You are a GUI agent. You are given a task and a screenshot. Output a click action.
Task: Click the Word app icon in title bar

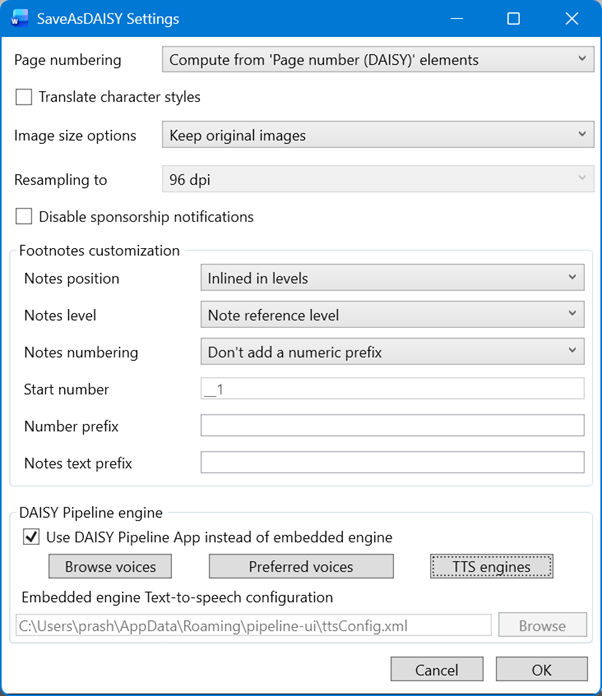tap(20, 19)
